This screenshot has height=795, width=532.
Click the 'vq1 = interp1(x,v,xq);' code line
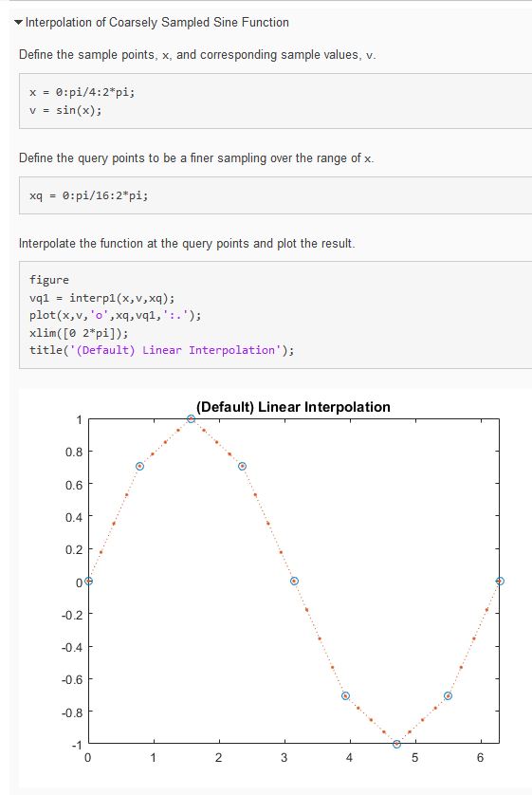[101, 298]
